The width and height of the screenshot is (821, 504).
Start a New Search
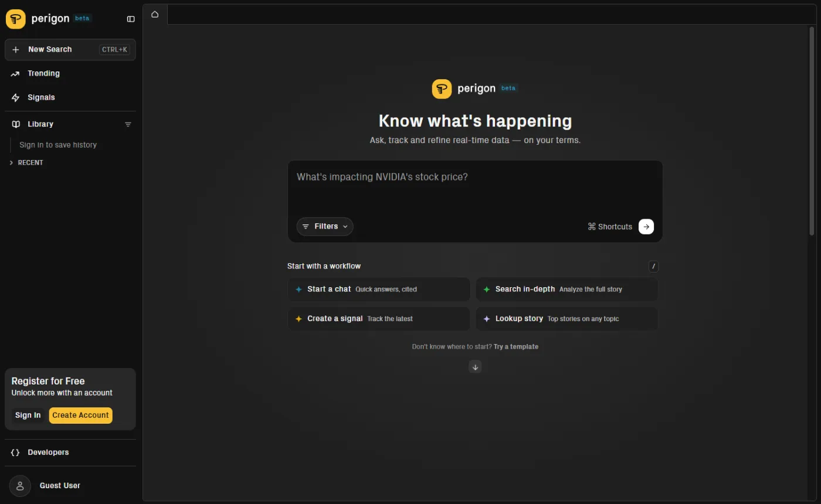point(70,50)
